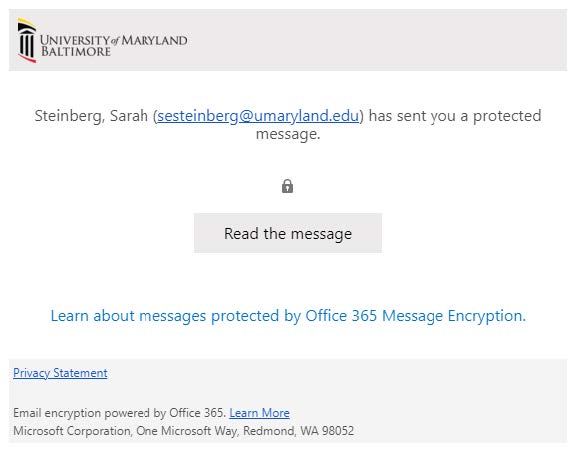Click the 'Office 365 Message Encryption' phrase
579x453 pixels.
point(415,316)
